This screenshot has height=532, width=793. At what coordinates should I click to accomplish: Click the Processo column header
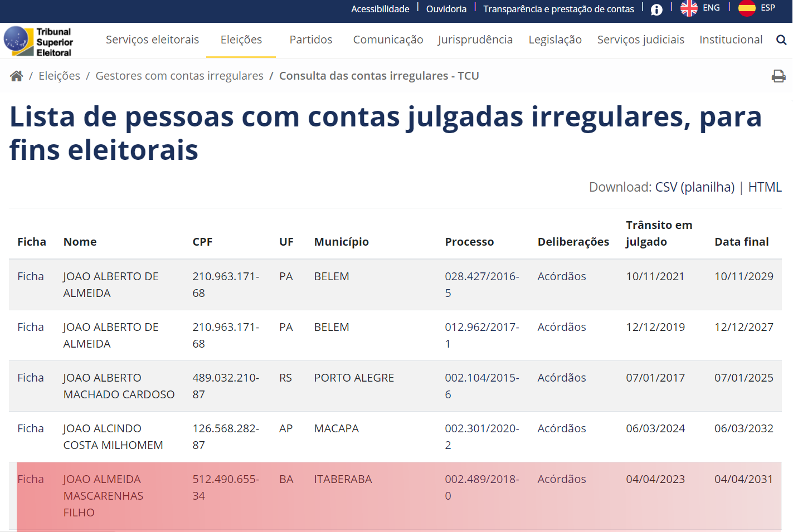click(469, 242)
